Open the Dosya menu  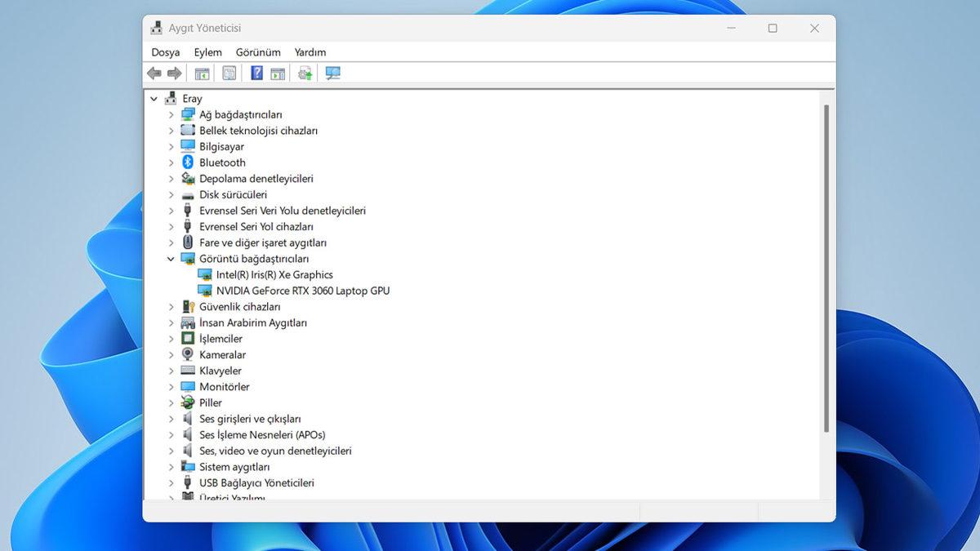click(x=165, y=52)
